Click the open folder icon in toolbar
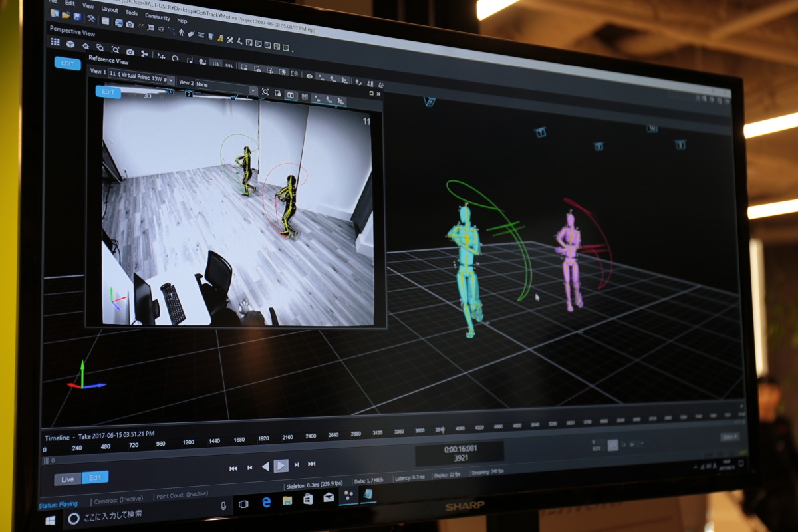 [66, 15]
